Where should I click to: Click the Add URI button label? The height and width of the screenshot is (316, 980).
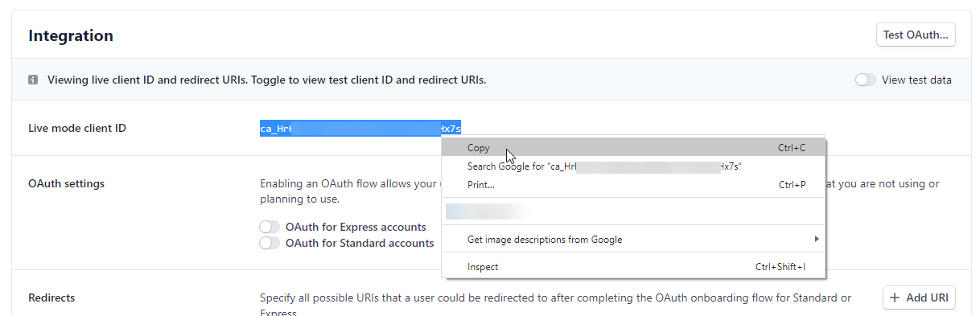click(927, 298)
